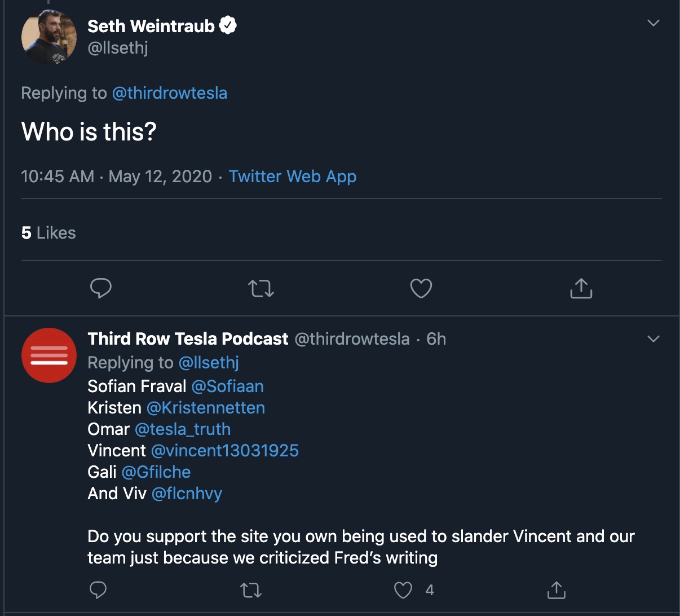Click the Seth Weintraub display name

[x=151, y=26]
